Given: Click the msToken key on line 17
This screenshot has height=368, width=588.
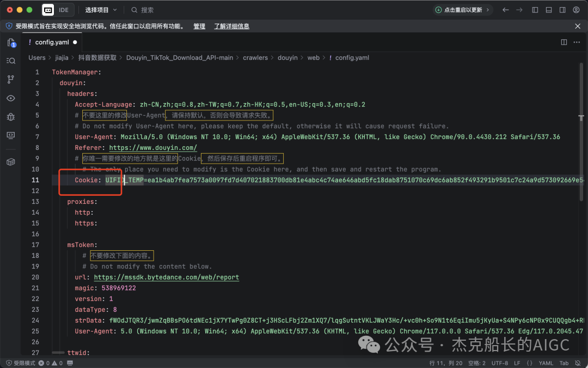Looking at the screenshot, I should (81, 245).
